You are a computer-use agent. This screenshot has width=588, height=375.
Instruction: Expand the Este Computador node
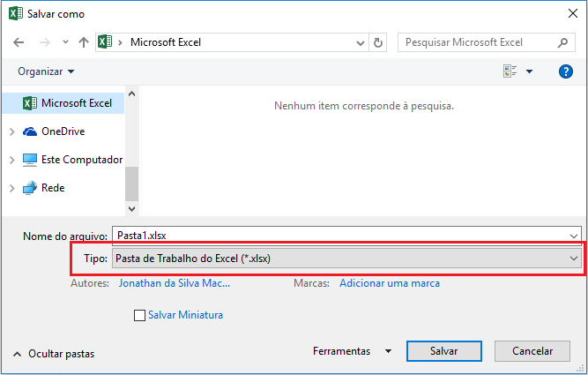click(12, 160)
